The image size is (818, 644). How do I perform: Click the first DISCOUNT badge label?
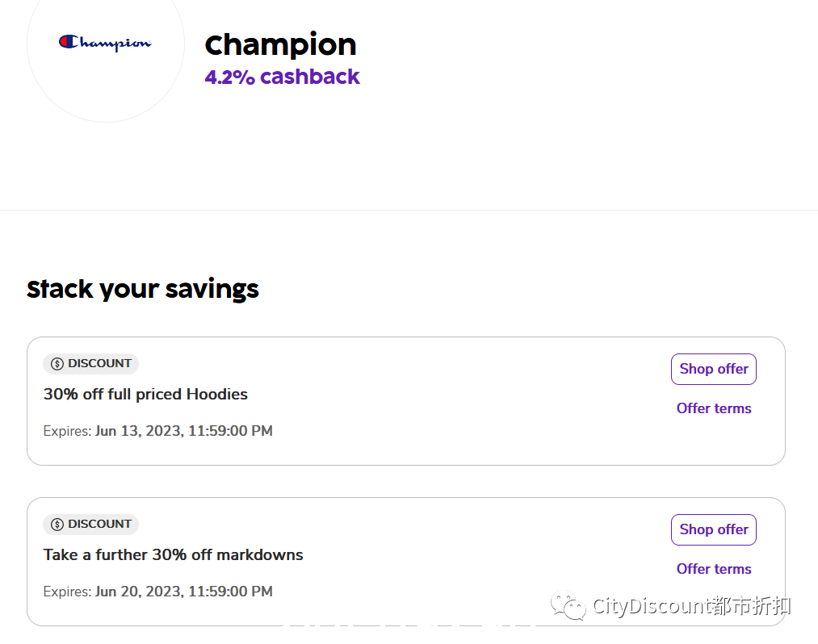[90, 363]
